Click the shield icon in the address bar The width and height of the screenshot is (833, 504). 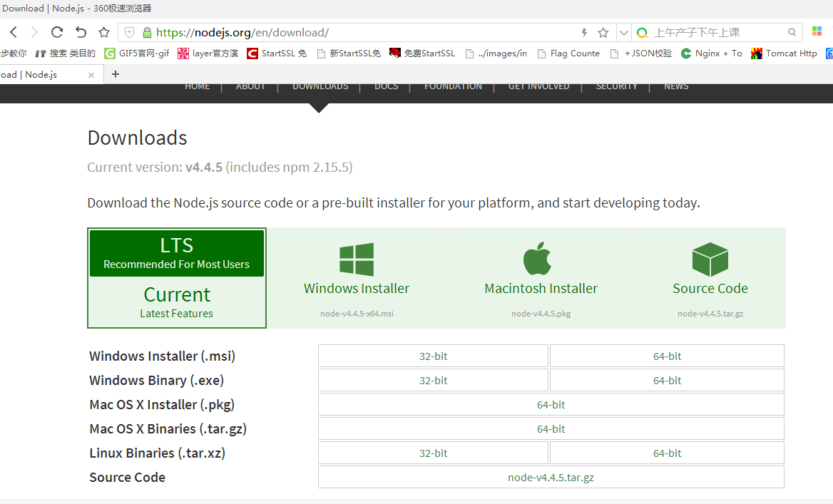click(x=129, y=32)
